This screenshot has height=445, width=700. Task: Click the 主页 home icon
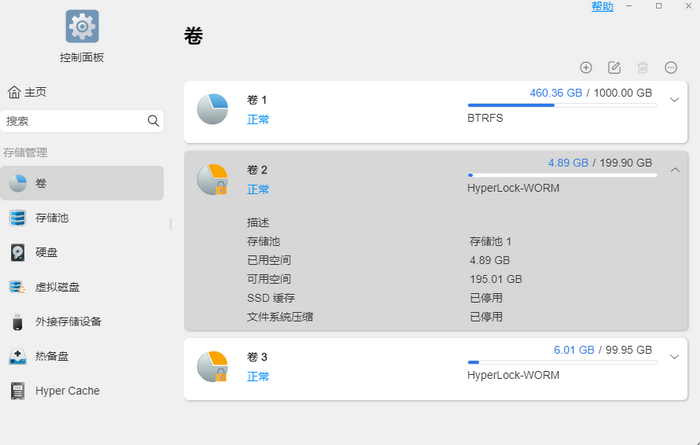click(x=14, y=92)
